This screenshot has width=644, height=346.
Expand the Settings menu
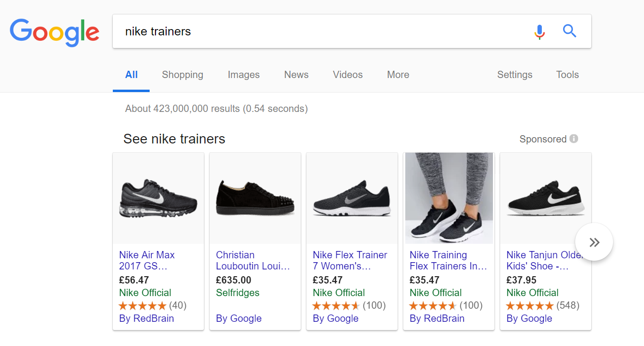pos(515,75)
